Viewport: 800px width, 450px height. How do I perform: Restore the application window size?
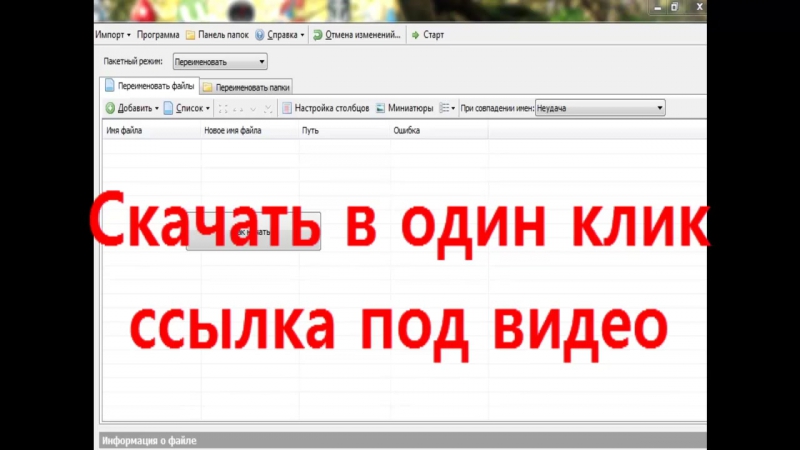pos(674,7)
